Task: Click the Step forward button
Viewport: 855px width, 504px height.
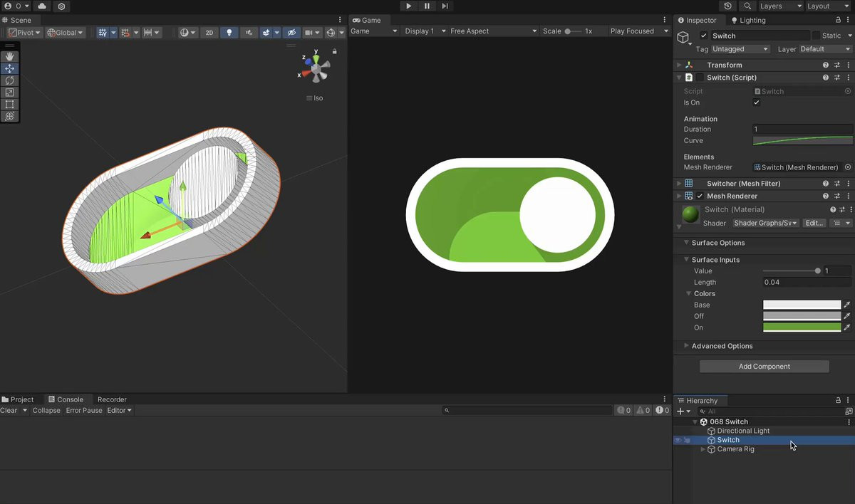Action: coord(445,6)
